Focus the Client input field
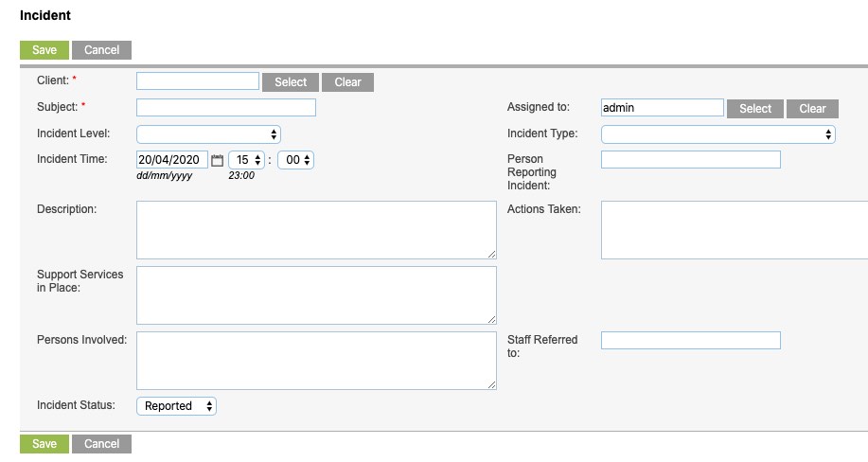The height and width of the screenshot is (462, 868). [198, 80]
